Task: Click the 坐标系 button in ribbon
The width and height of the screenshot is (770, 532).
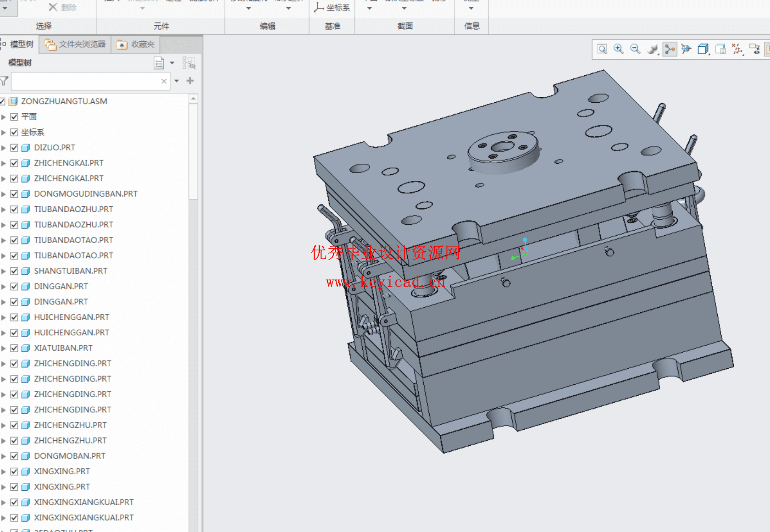Action: click(x=332, y=7)
